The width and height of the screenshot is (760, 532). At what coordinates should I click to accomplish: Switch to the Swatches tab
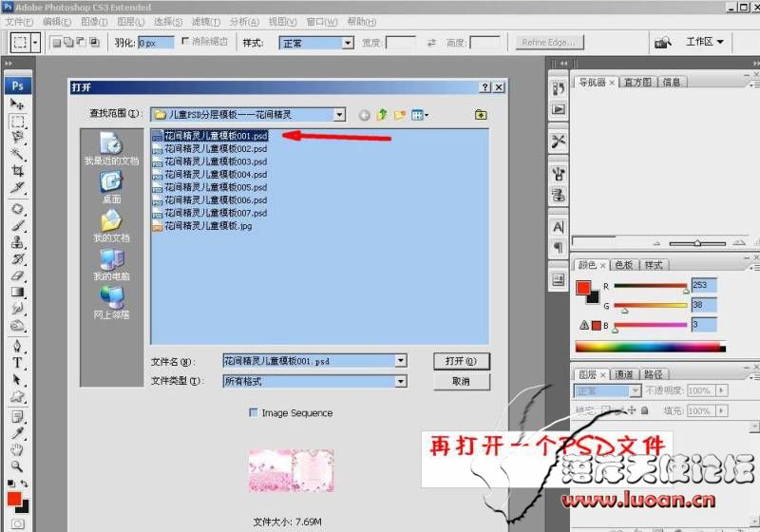pos(624,265)
